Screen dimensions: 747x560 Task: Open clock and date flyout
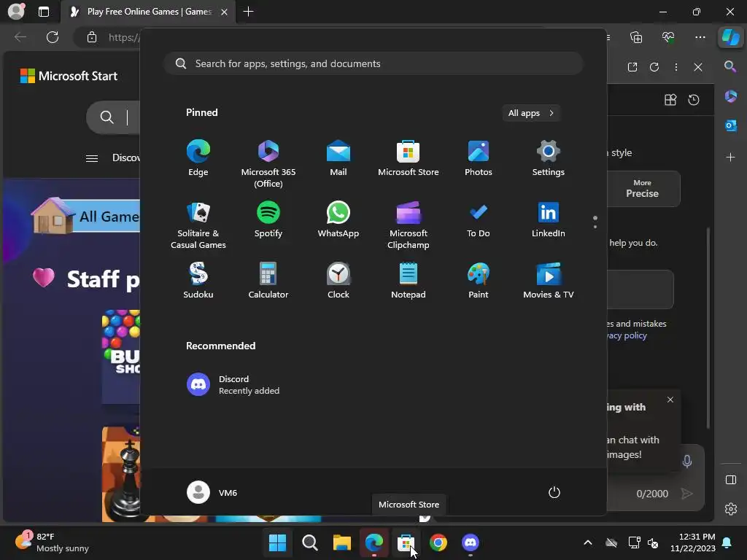693,542
